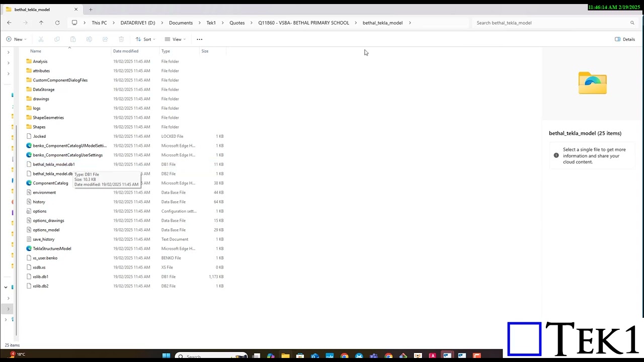644x362 pixels.
Task: Go to Q11860 - VSBA- BETHAL PRIMARY SCHOOL breadcrumb
Action: [303, 23]
